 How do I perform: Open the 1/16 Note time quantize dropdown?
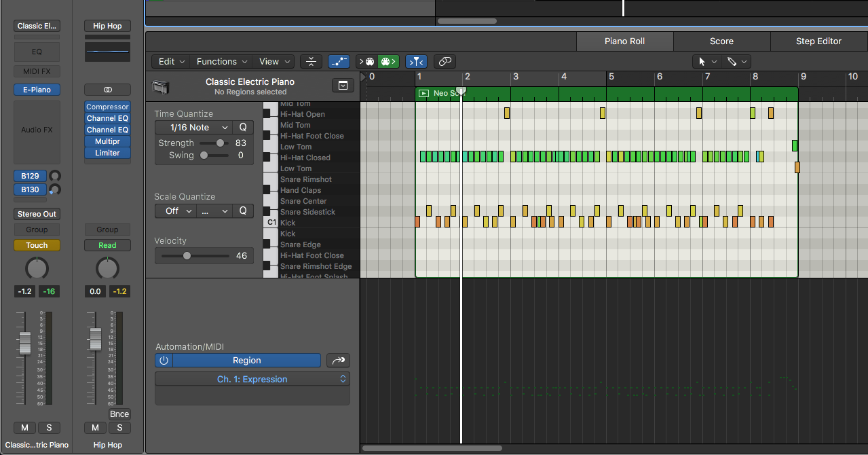click(x=193, y=128)
